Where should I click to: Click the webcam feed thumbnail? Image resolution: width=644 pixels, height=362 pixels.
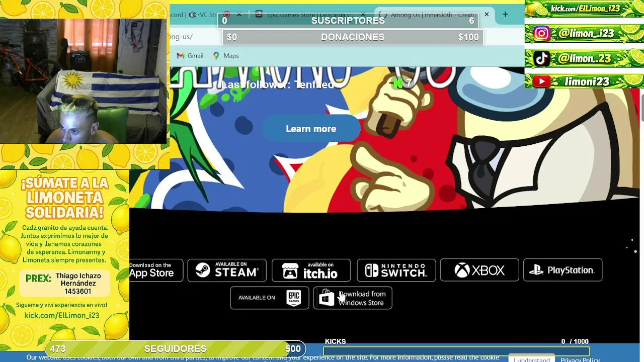coord(83,81)
